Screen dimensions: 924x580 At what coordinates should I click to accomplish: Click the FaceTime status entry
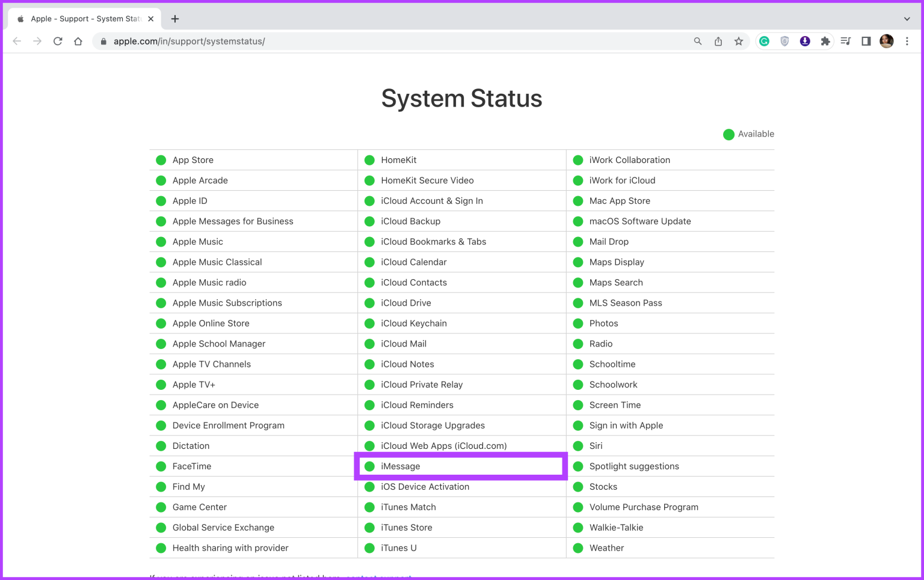click(x=192, y=466)
